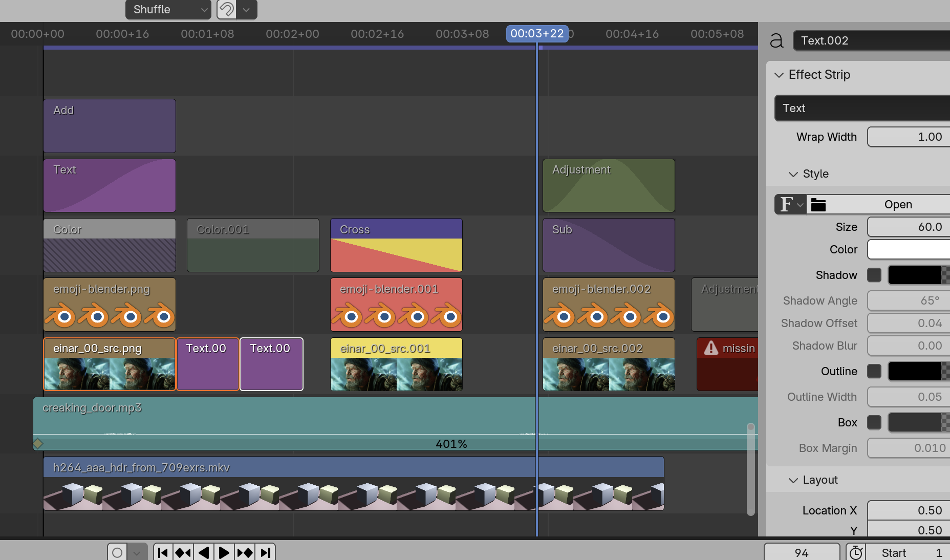Click the Shadow Angle field

[x=909, y=300]
